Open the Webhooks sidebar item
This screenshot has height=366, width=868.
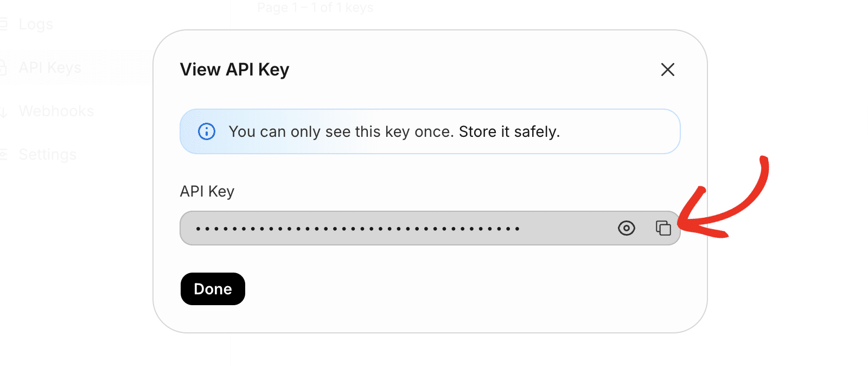pos(56,111)
